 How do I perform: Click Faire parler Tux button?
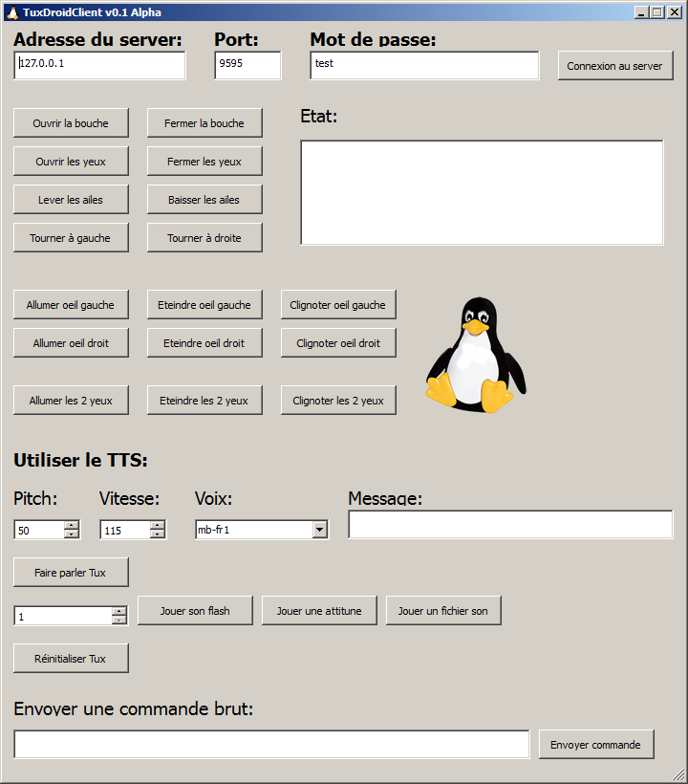click(x=71, y=573)
